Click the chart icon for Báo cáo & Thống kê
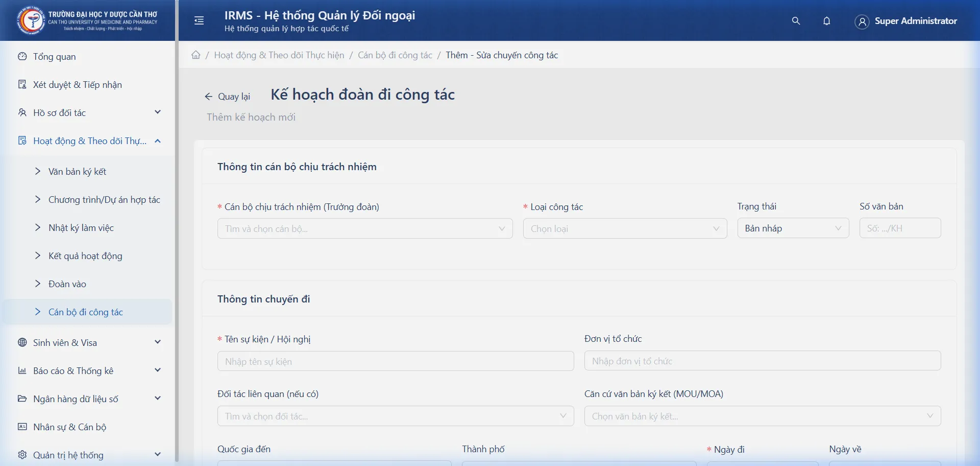 [21, 370]
